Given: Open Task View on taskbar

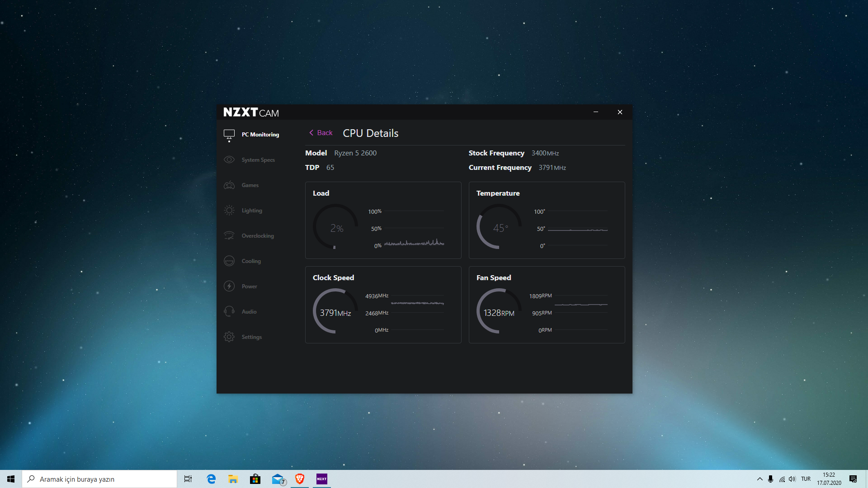Looking at the screenshot, I should click(x=188, y=479).
